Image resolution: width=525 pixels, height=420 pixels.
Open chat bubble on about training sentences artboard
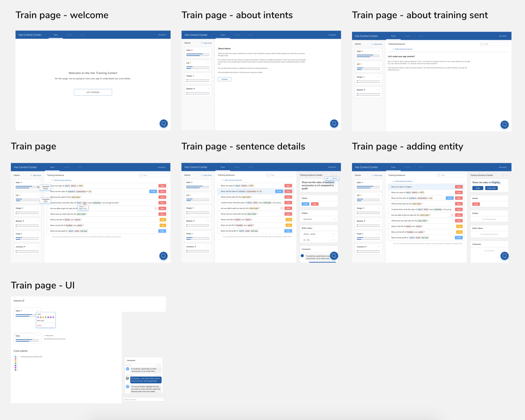(x=504, y=125)
